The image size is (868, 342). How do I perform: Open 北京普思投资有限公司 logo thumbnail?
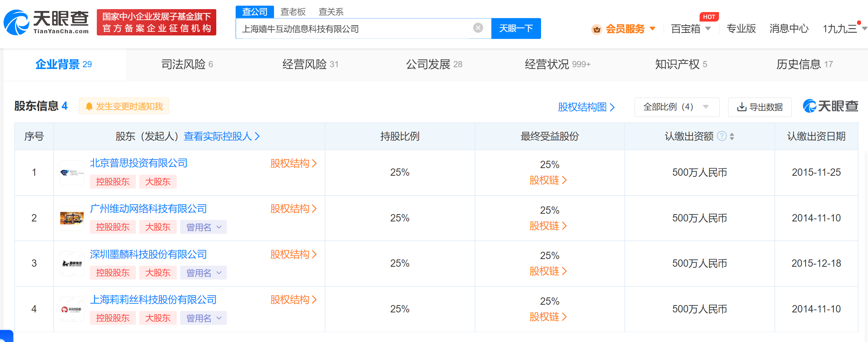[72, 172]
